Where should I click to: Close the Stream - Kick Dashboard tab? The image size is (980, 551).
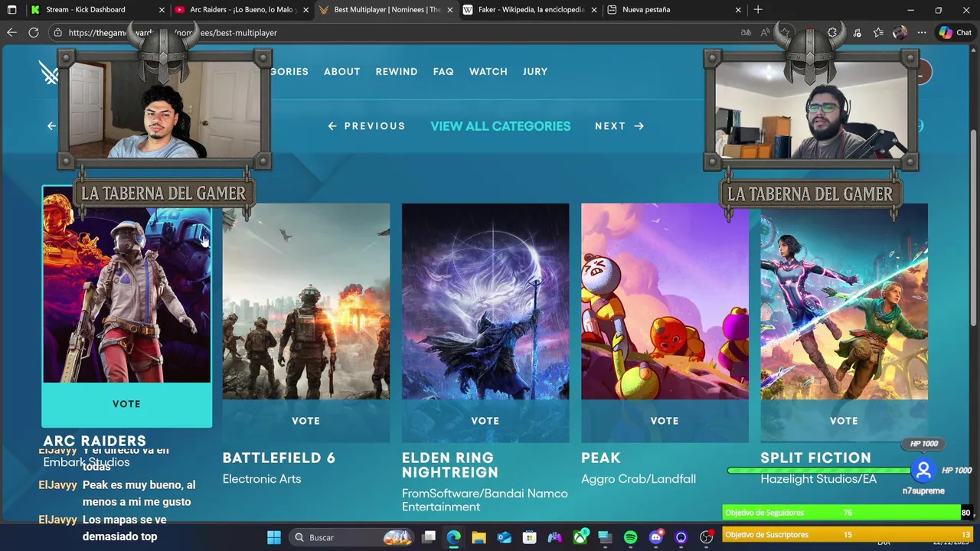click(x=162, y=10)
